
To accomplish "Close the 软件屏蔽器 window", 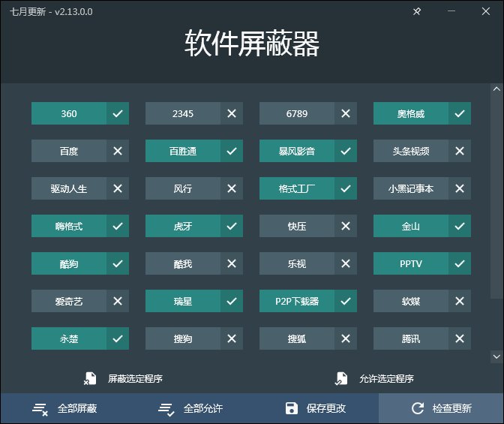I will [x=486, y=11].
